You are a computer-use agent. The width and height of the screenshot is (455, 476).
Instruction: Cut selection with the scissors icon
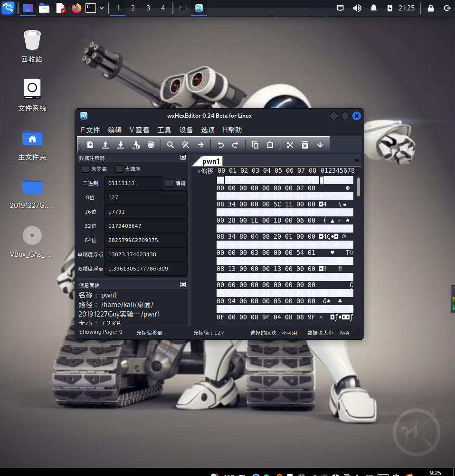click(x=290, y=145)
